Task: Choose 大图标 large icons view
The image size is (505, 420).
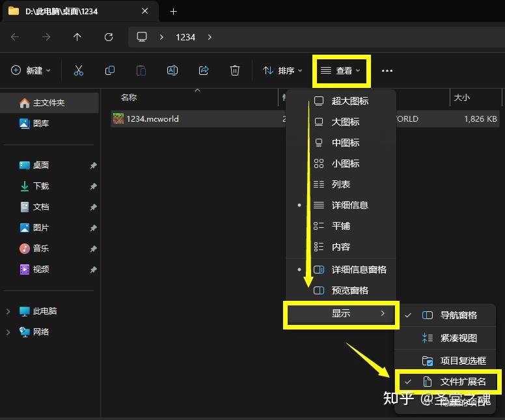Action: pyautogui.click(x=341, y=122)
